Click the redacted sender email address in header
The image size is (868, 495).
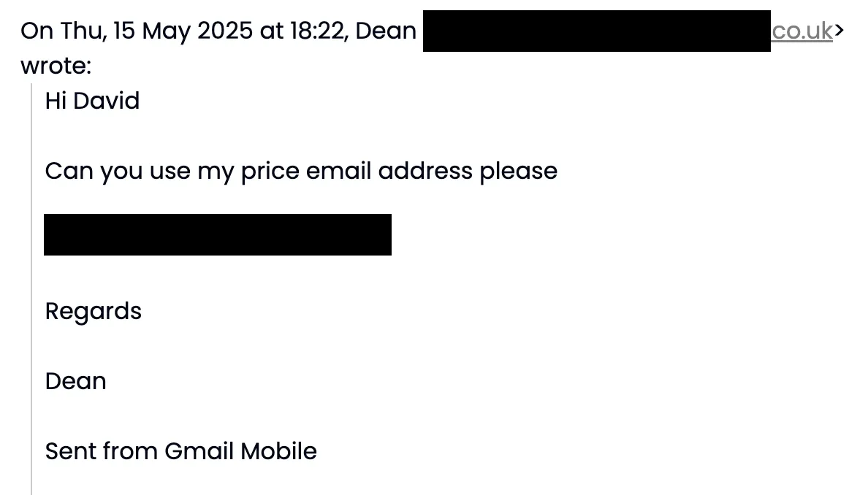pyautogui.click(x=597, y=31)
